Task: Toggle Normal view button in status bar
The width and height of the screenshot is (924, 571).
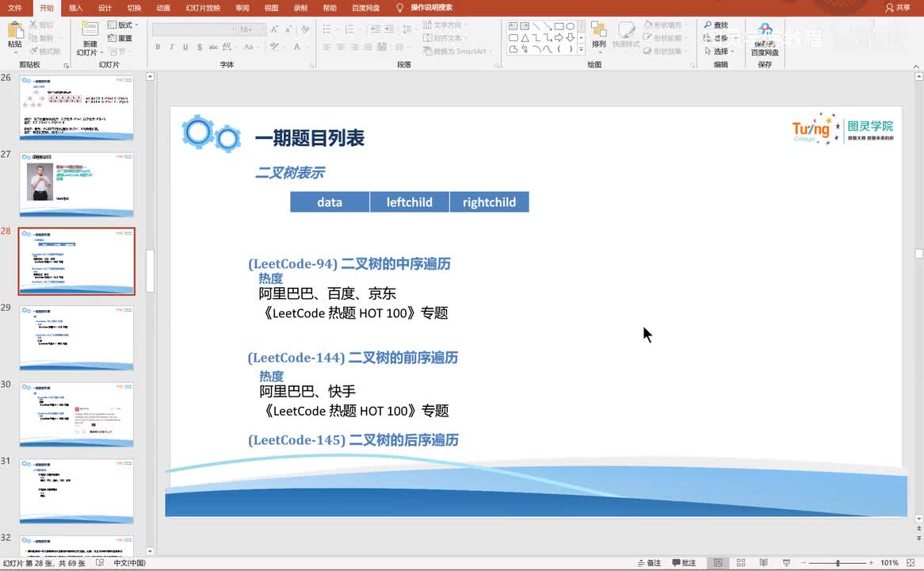Action: pyautogui.click(x=718, y=563)
